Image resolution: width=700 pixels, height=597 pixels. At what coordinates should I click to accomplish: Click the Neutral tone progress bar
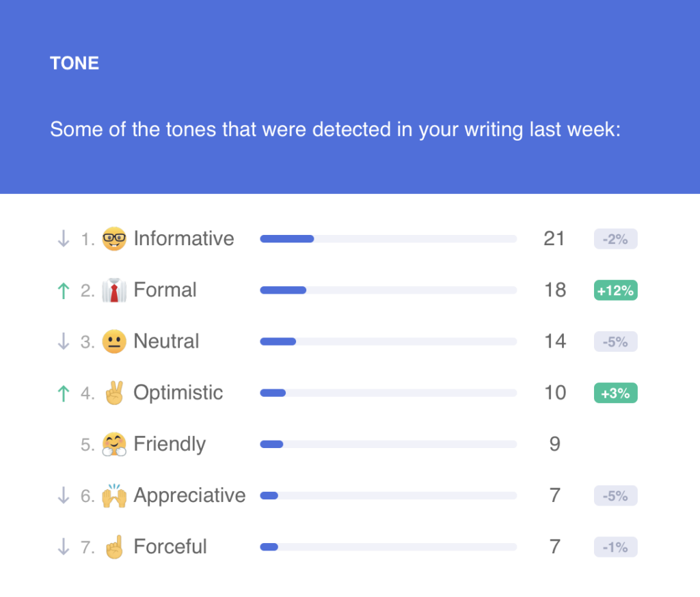point(388,342)
